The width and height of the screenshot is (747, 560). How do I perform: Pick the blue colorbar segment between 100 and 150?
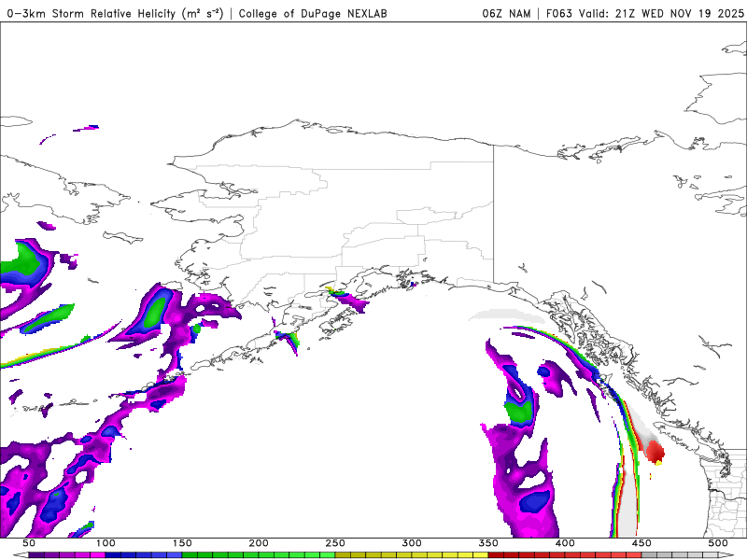click(144, 555)
